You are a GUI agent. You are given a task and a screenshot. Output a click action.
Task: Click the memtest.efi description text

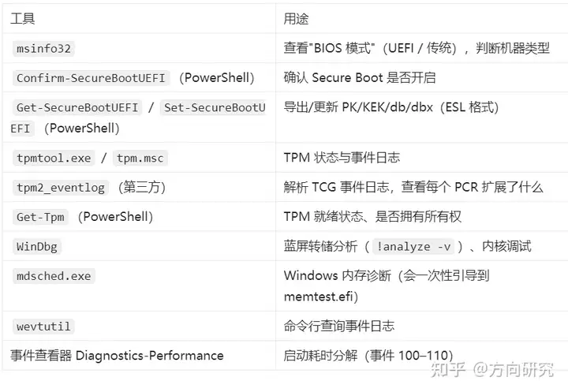click(x=321, y=297)
